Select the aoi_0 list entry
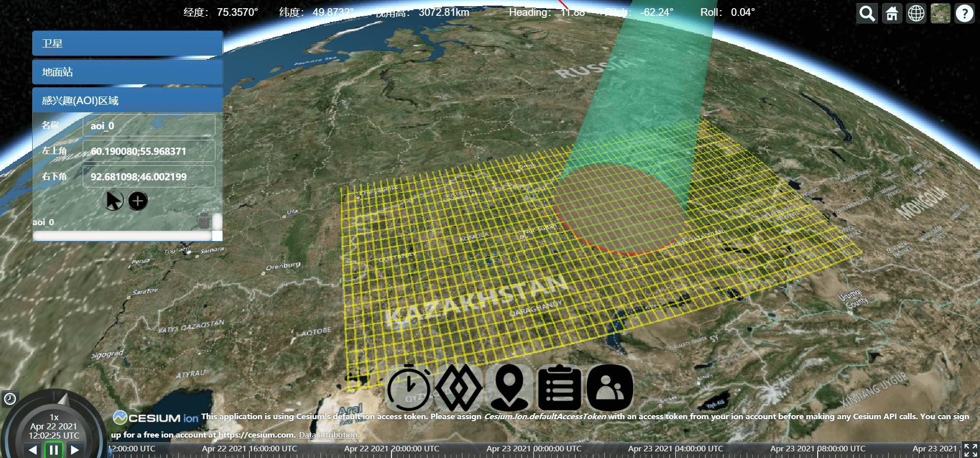 [x=43, y=222]
